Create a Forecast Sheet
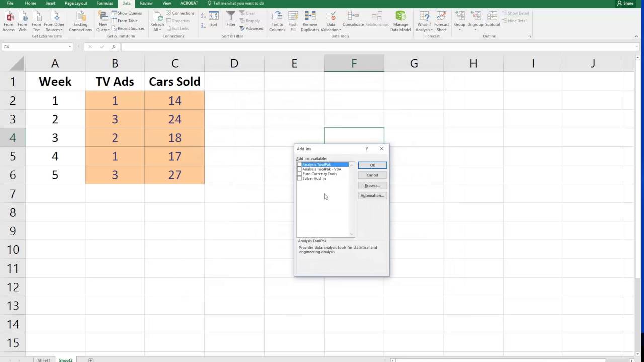The width and height of the screenshot is (644, 362). [441, 21]
